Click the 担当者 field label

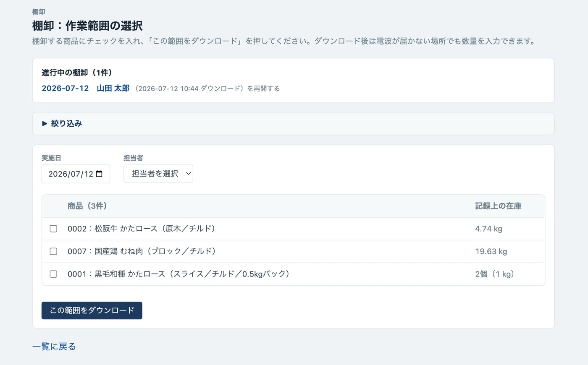click(133, 158)
